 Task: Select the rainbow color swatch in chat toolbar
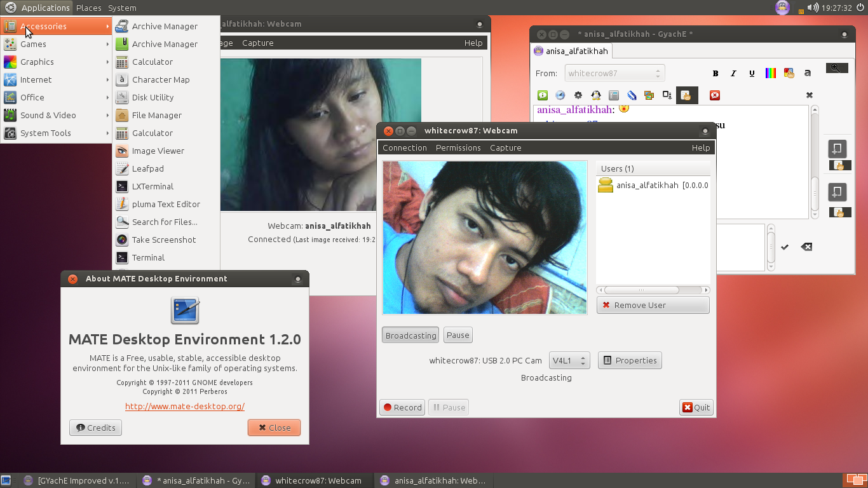pyautogui.click(x=770, y=73)
